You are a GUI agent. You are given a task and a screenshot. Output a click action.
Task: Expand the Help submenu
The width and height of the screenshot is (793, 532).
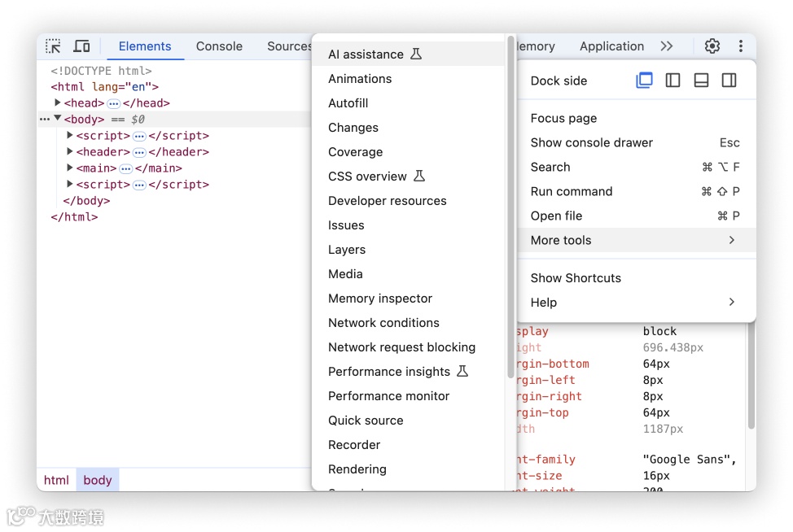[637, 302]
